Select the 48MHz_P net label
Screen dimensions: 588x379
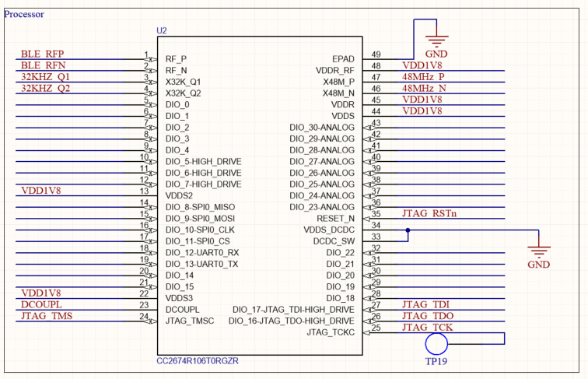click(x=423, y=77)
